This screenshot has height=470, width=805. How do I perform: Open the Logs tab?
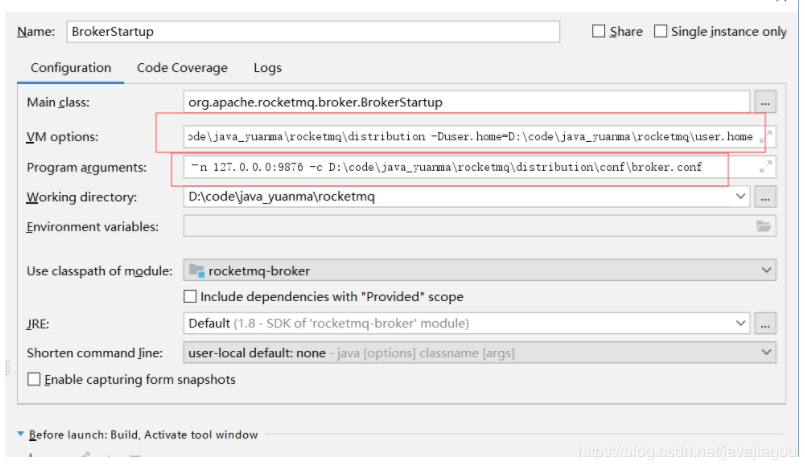(x=267, y=68)
